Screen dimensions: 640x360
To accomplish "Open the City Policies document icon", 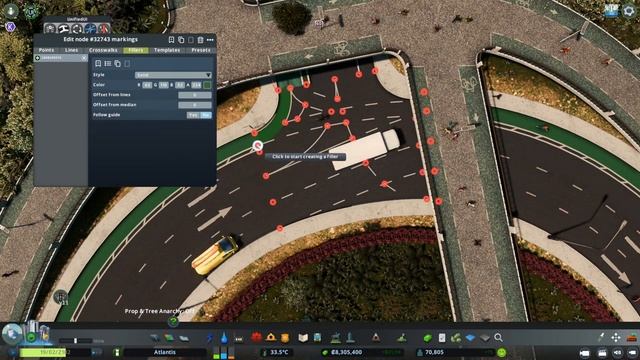I will point(442,338).
